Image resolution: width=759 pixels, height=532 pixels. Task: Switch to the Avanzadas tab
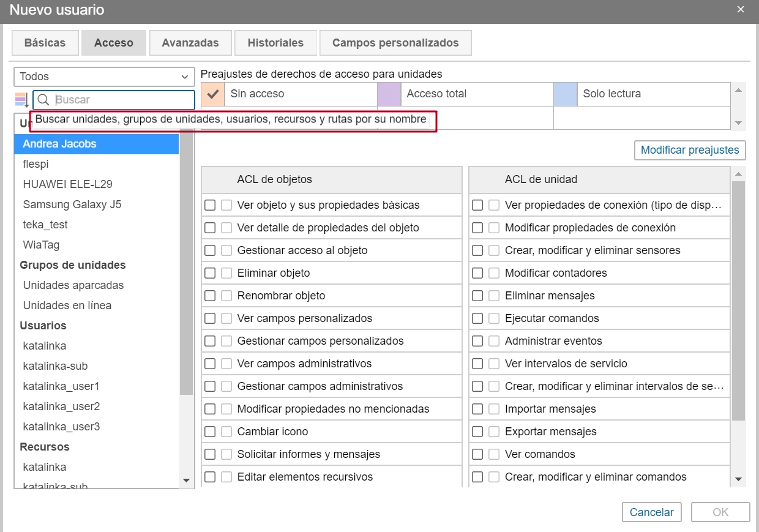tap(190, 43)
